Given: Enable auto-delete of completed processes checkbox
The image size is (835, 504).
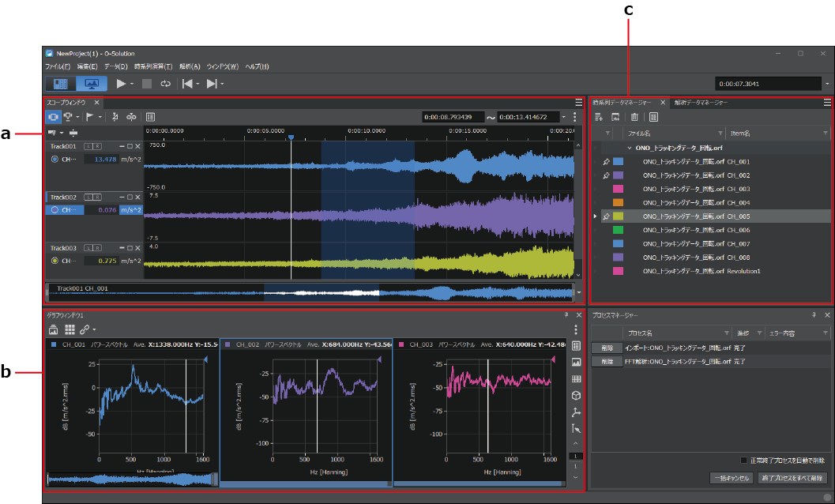Looking at the screenshot, I should tap(743, 461).
